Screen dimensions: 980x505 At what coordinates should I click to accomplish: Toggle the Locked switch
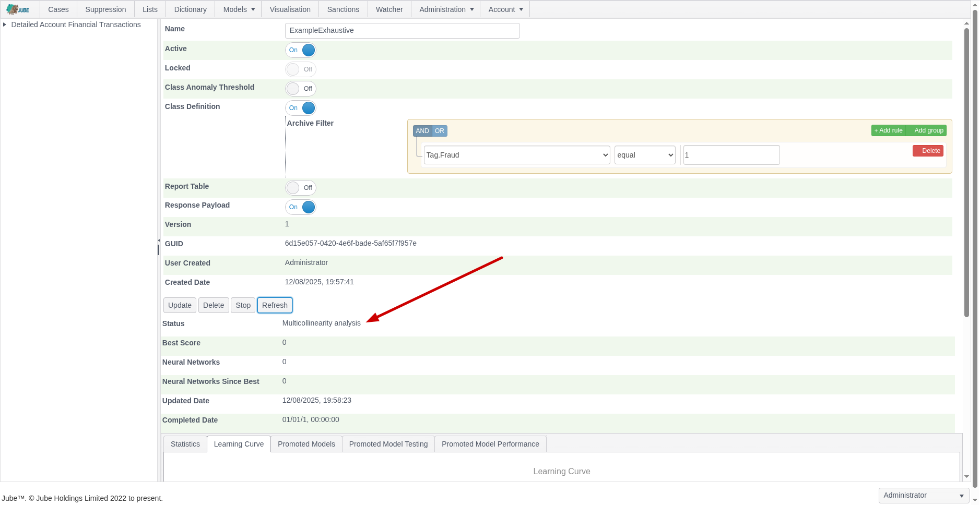click(x=301, y=69)
